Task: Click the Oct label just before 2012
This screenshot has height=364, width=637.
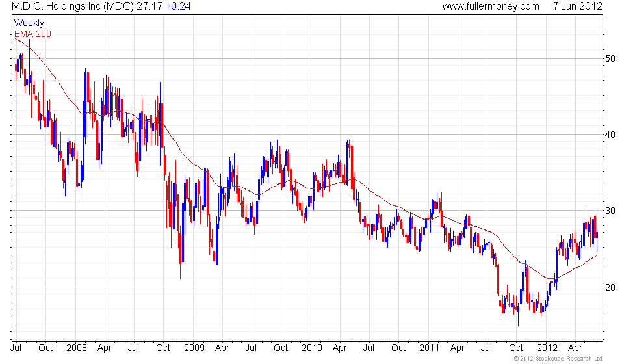Action: point(516,348)
